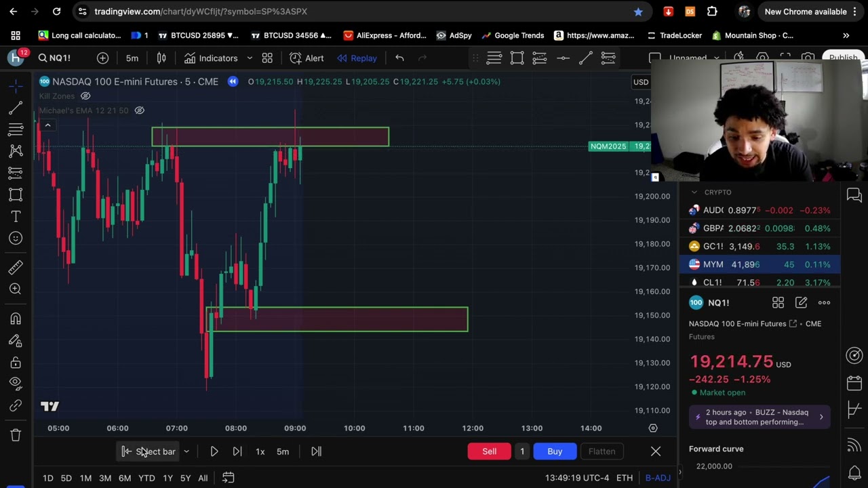Viewport: 868px width, 488px height.
Task: Select the text annotation tool
Action: pos(16,216)
